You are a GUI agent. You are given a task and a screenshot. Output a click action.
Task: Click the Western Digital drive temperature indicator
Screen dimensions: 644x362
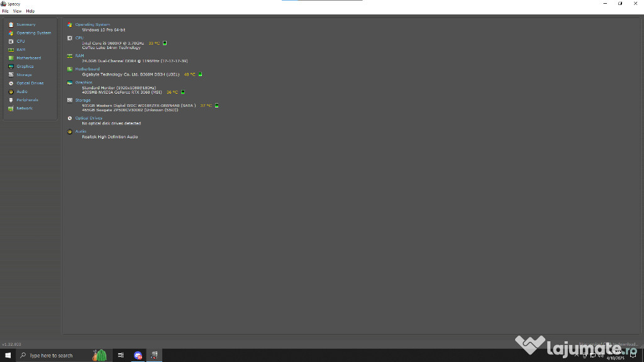[x=216, y=106]
